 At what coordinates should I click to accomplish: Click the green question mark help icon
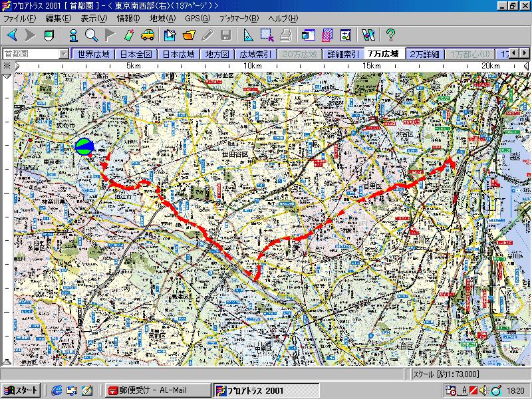pos(390,35)
